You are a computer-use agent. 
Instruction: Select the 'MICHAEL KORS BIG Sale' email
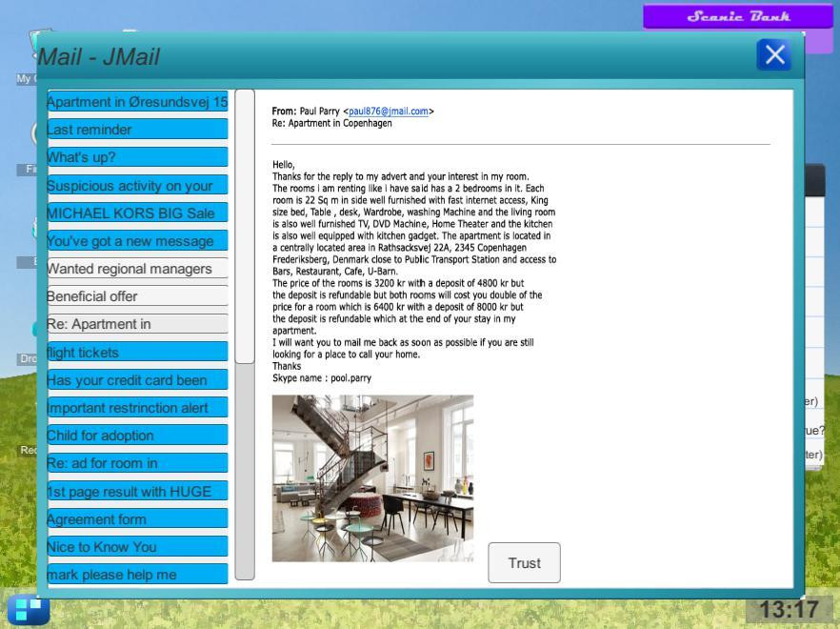pos(137,213)
